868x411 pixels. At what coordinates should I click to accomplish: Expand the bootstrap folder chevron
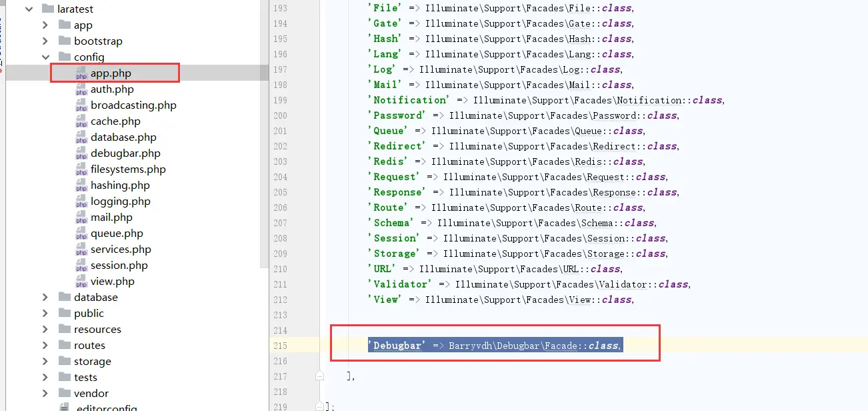[x=45, y=41]
